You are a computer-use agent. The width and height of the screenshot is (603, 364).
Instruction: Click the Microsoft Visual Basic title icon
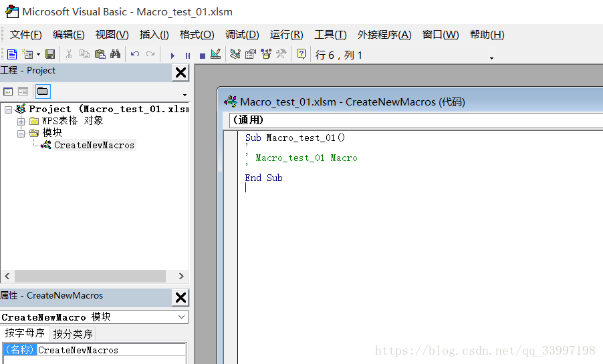pos(12,11)
